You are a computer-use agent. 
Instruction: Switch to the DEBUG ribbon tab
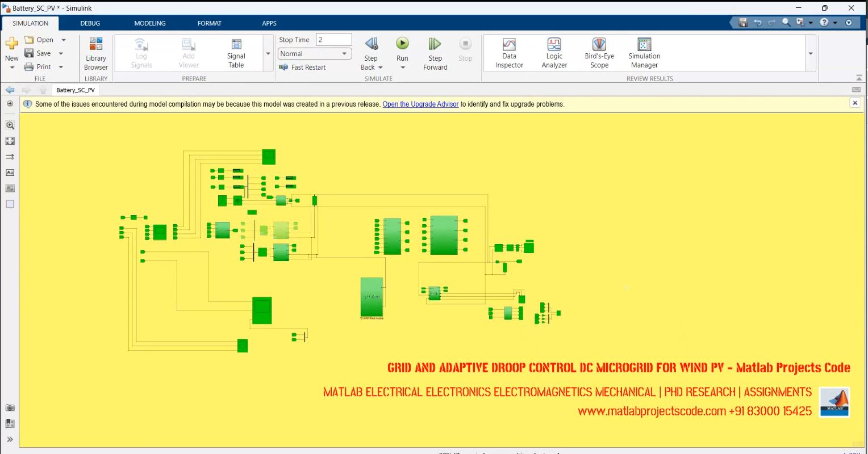[90, 23]
